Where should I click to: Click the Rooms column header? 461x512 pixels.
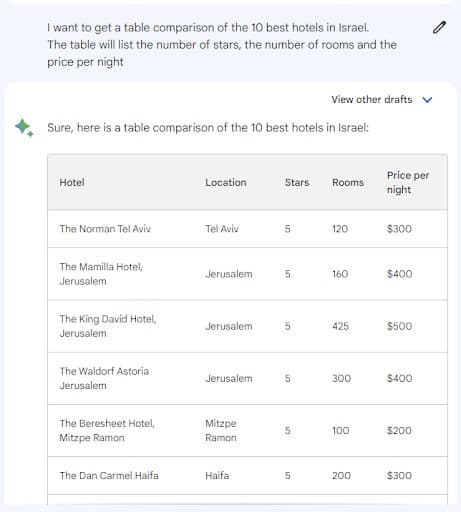tap(348, 182)
